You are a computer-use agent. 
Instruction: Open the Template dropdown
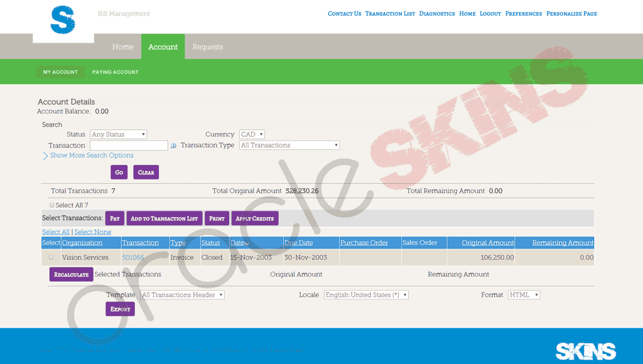point(182,295)
